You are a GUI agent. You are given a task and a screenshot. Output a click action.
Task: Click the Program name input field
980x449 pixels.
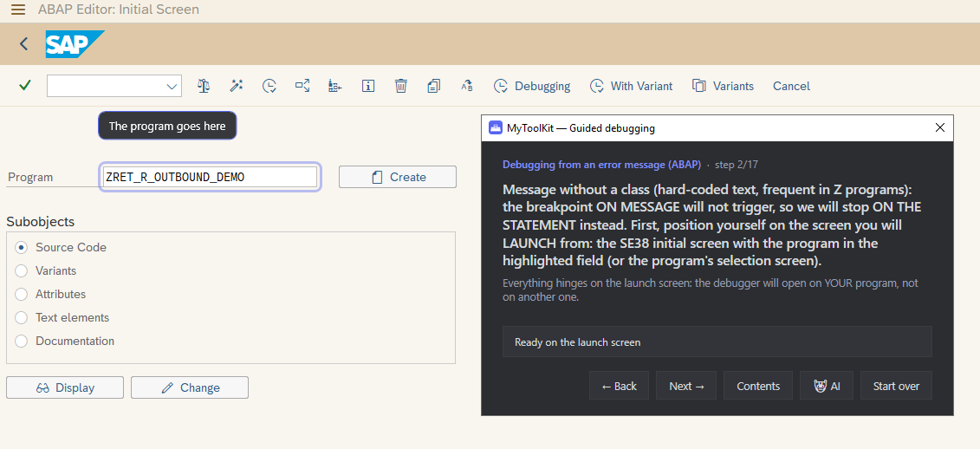[x=210, y=177]
